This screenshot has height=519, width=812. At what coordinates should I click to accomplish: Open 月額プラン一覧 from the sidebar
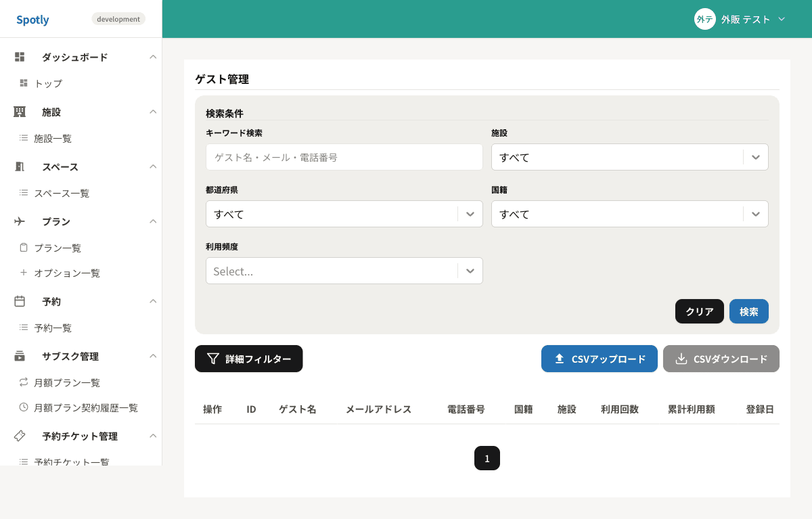[x=67, y=382]
